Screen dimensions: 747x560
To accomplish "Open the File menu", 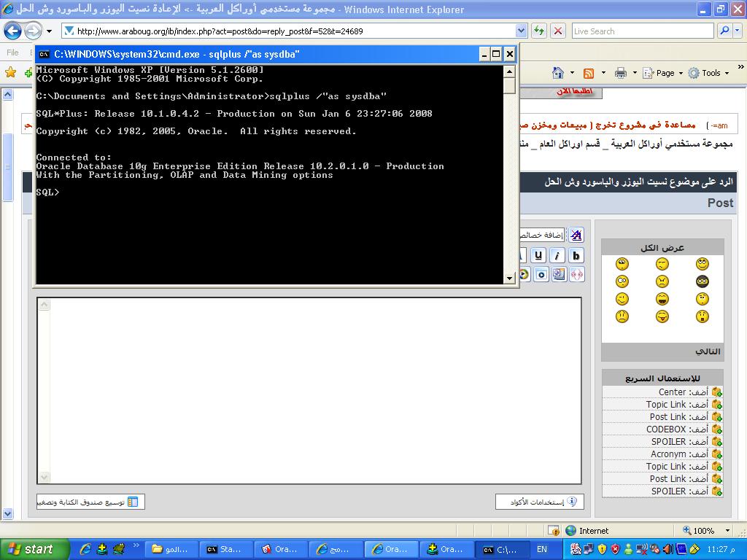I will [x=13, y=52].
